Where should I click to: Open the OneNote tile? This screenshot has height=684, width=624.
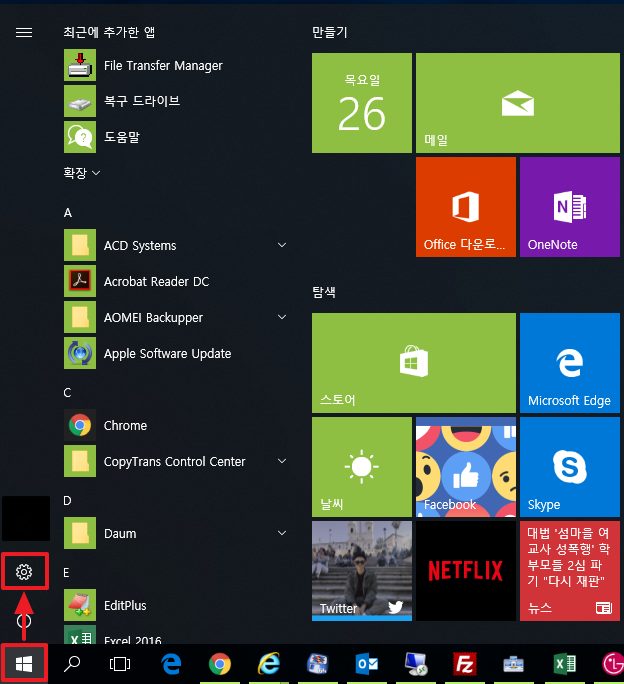click(570, 207)
